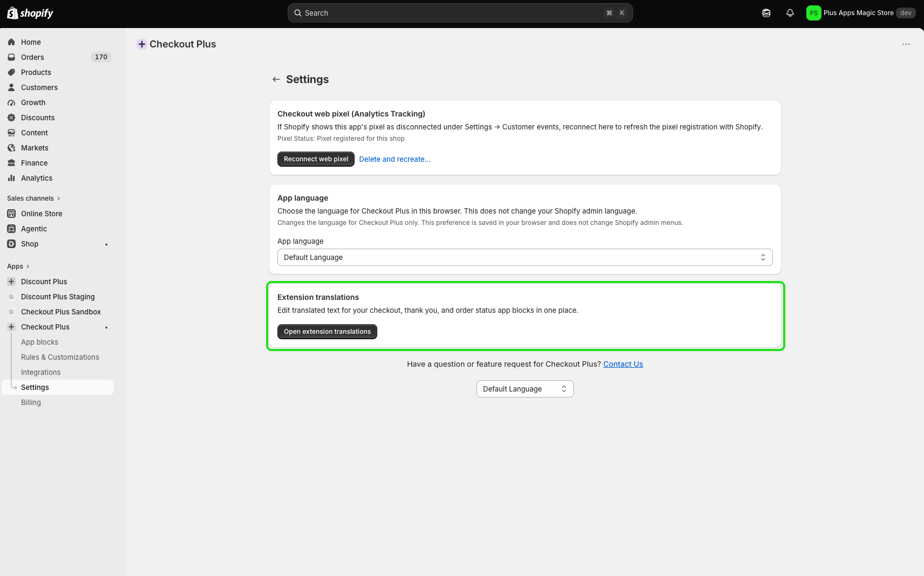
Task: Click the Products tag icon
Action: coord(11,72)
